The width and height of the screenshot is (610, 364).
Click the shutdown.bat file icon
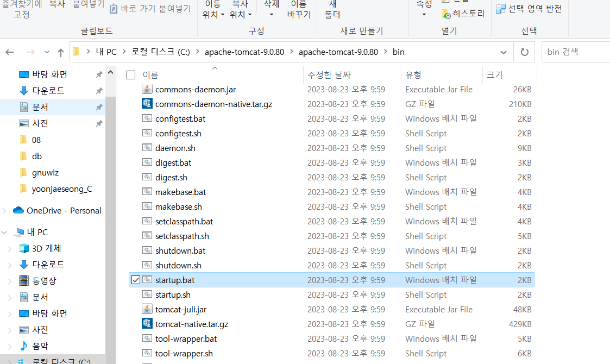pyautogui.click(x=147, y=250)
